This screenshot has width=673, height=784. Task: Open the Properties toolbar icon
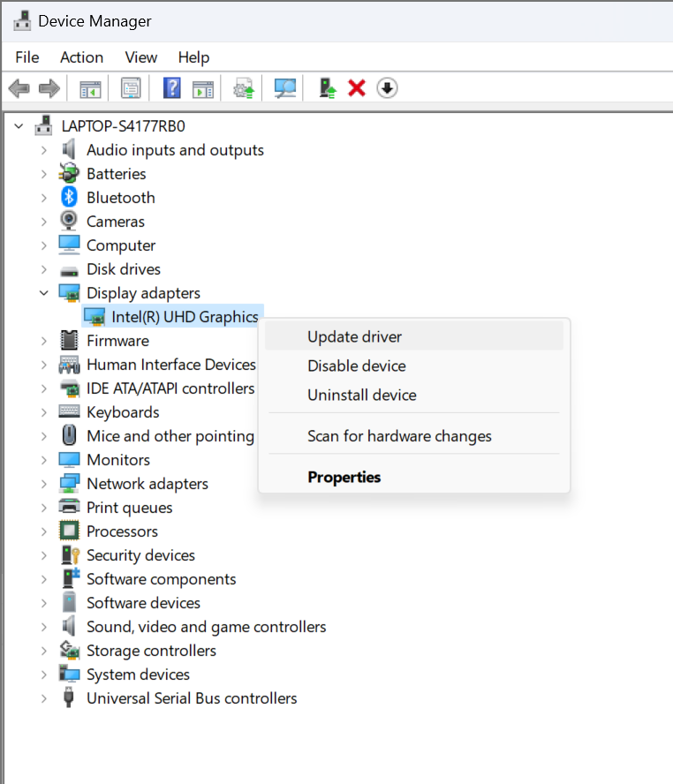tap(131, 88)
